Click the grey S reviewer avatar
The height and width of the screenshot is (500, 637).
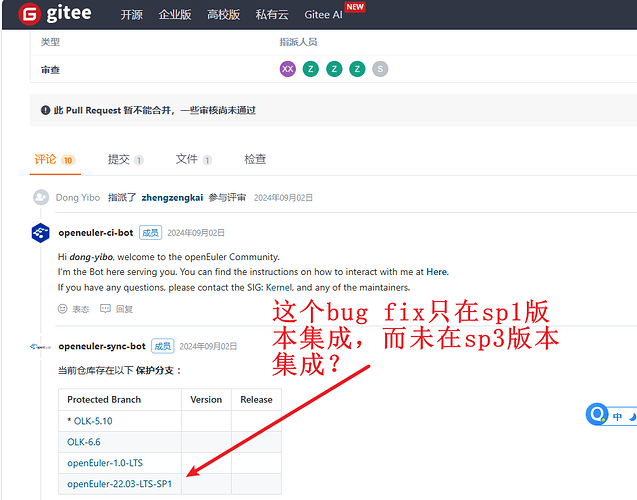[380, 69]
